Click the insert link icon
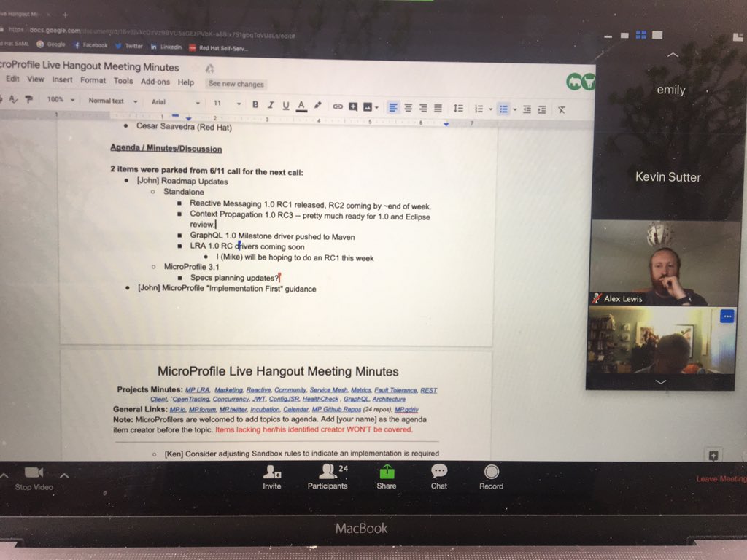The height and width of the screenshot is (560, 747). click(338, 106)
